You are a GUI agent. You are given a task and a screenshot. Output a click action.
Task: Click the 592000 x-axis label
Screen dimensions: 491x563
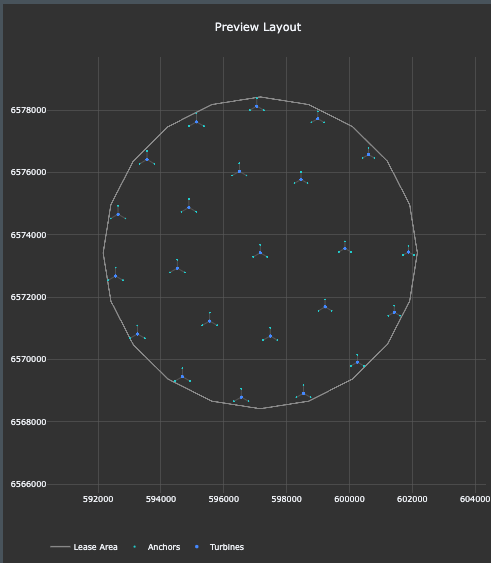point(98,499)
